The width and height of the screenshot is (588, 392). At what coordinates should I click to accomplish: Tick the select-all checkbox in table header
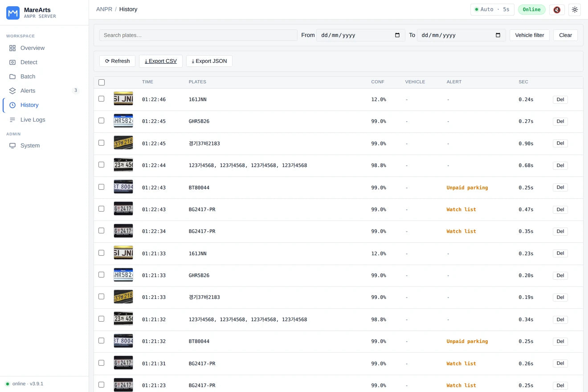tap(102, 82)
